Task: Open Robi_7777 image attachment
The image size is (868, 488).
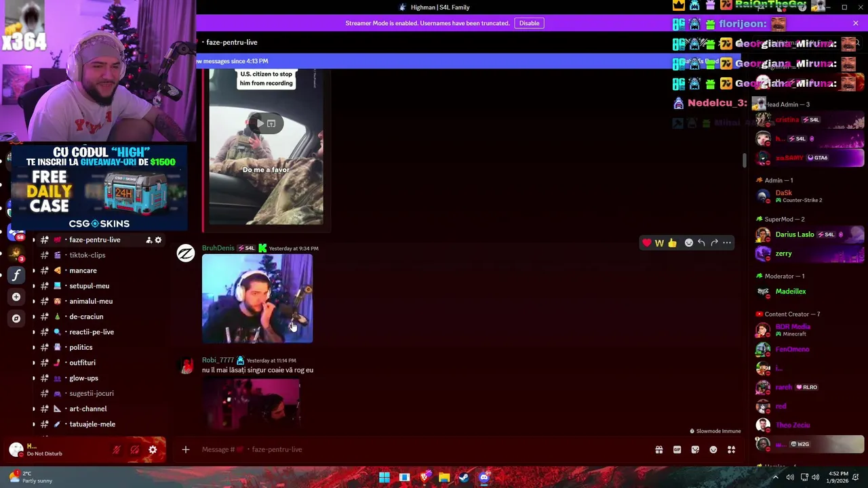Action: click(x=251, y=405)
